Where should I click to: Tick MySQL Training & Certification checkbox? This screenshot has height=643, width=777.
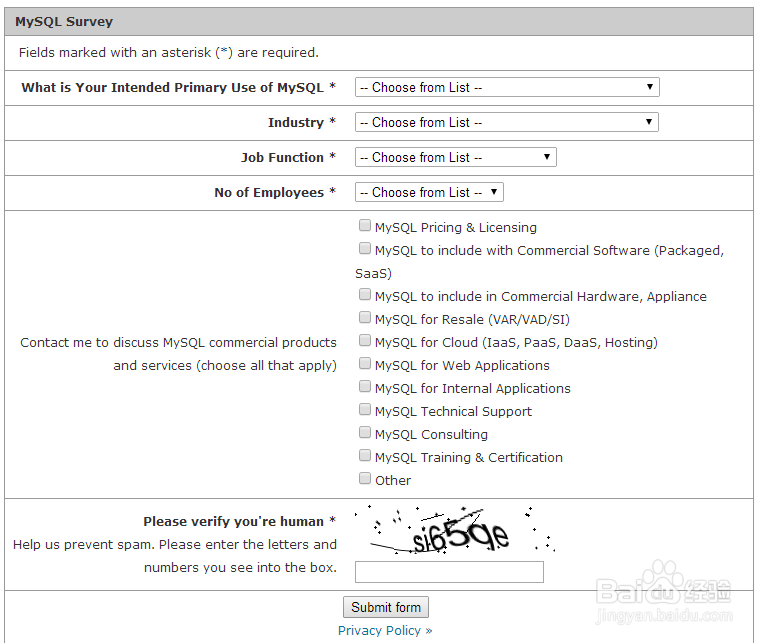click(x=365, y=456)
